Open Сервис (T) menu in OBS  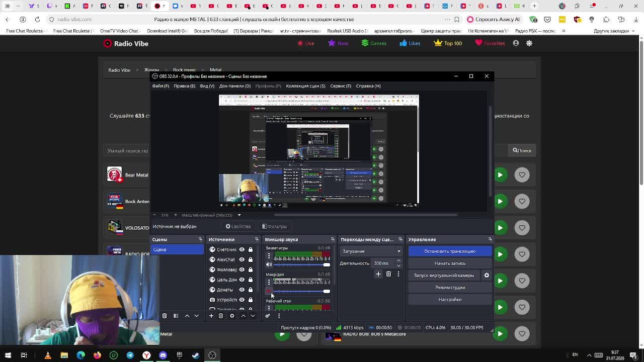click(x=341, y=86)
